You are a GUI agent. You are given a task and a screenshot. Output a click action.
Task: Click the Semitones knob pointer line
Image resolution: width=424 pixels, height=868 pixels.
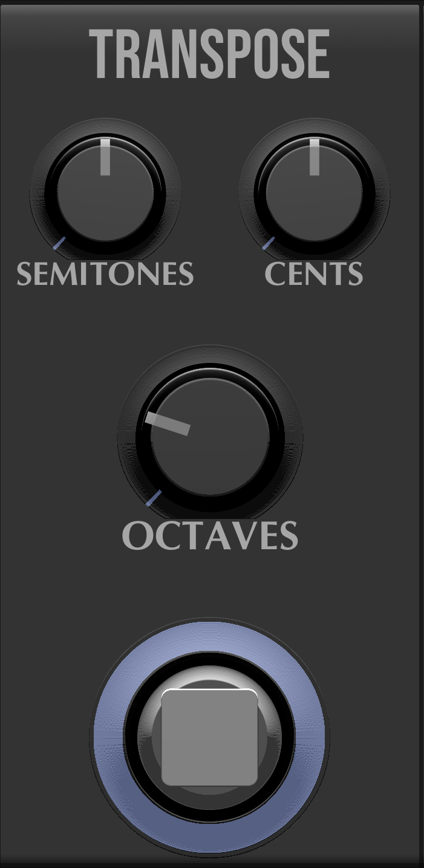(x=105, y=157)
